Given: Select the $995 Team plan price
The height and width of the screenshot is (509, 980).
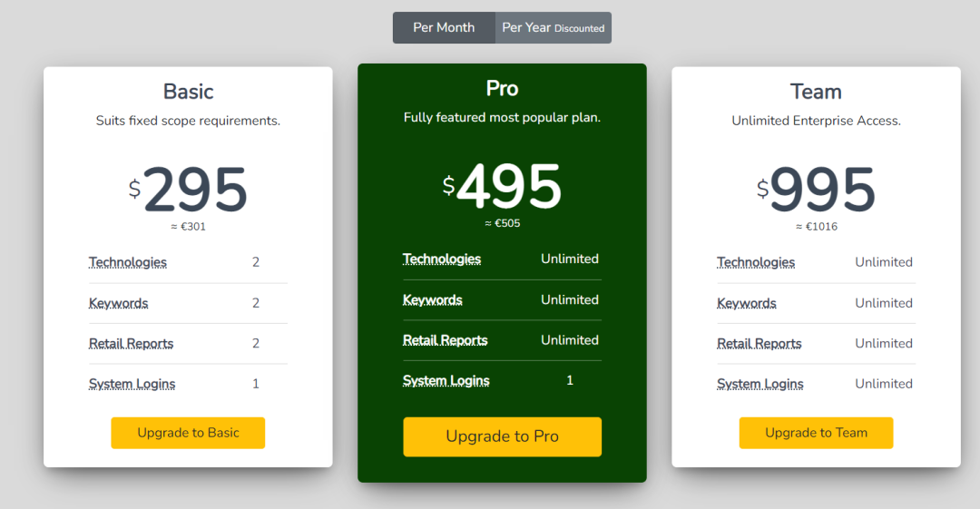Looking at the screenshot, I should tap(817, 190).
